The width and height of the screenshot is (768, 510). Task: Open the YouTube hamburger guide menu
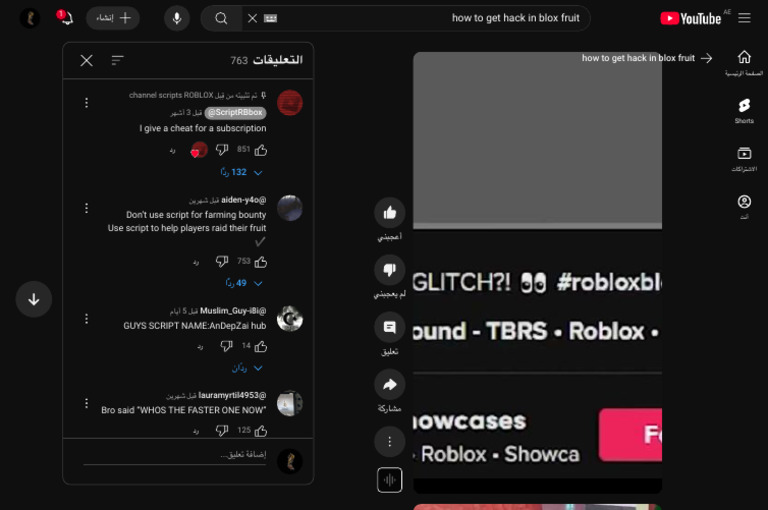pos(744,18)
